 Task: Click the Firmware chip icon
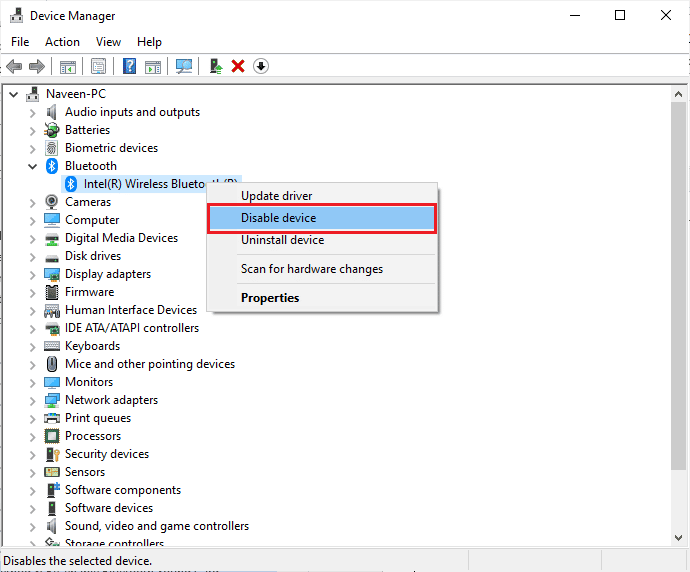pos(52,292)
